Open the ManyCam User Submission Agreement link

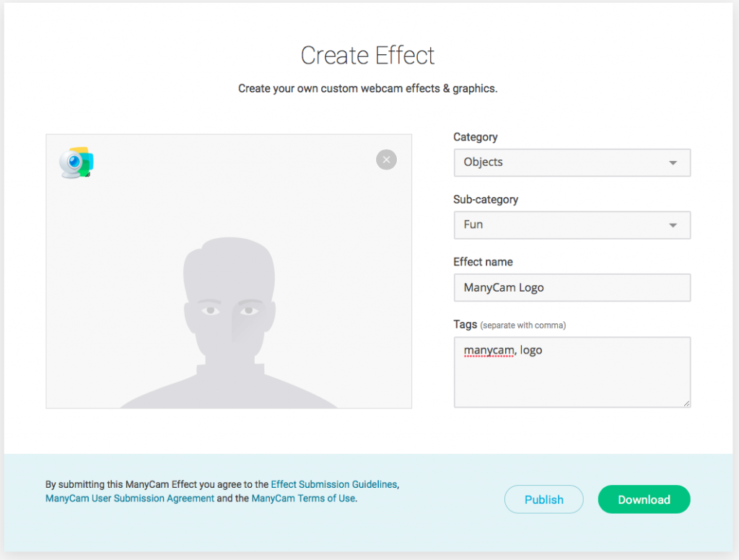coord(129,498)
